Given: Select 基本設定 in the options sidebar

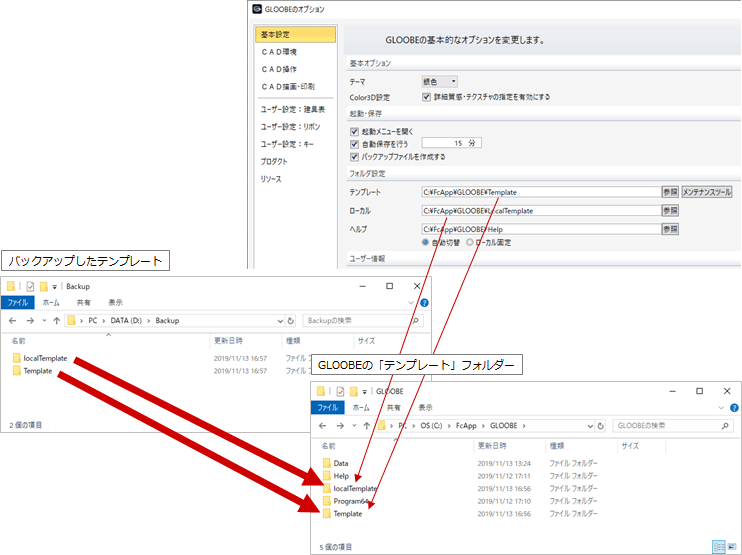Looking at the screenshot, I should (x=295, y=35).
